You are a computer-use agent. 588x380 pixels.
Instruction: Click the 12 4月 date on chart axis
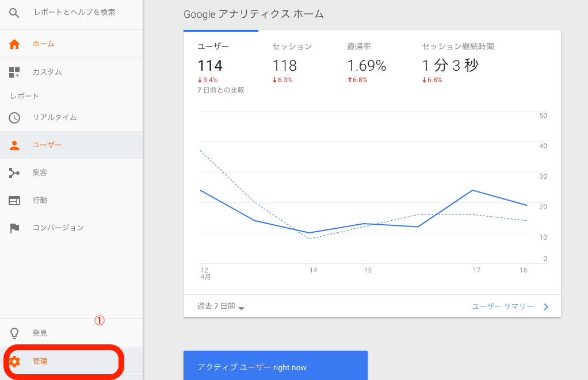click(x=205, y=274)
